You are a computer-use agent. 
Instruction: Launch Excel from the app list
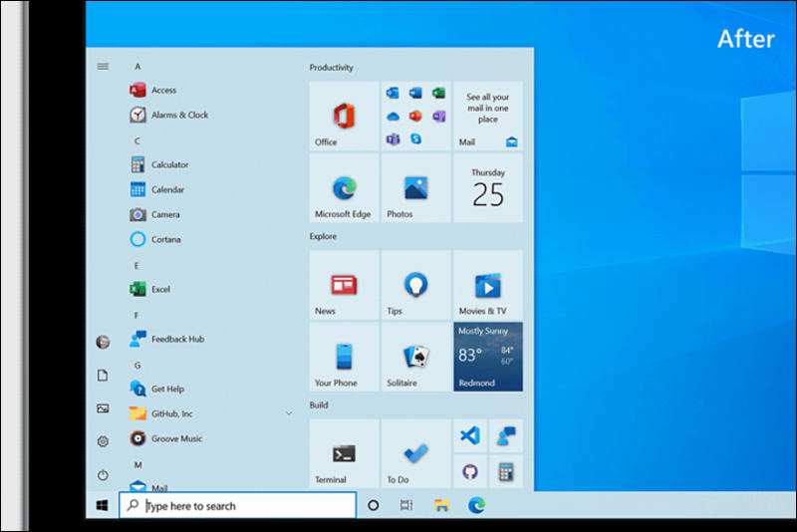coord(150,289)
